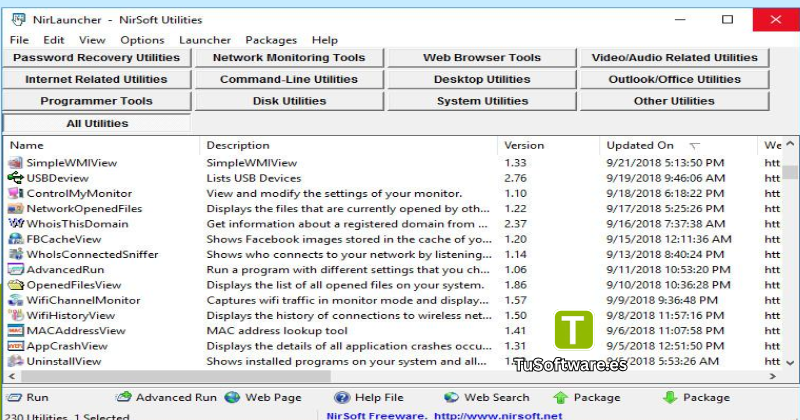This screenshot has height=420, width=800.
Task: Switch to Video/Audio Related Utilities group
Action: (x=674, y=58)
